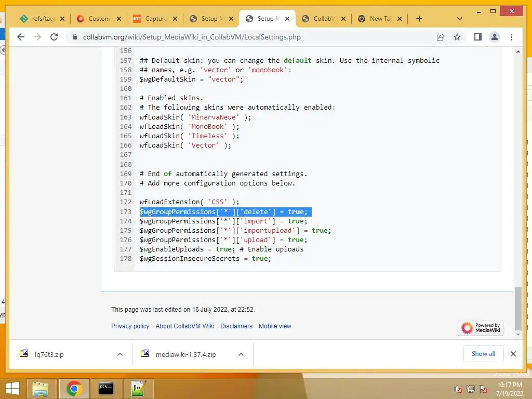
Task: Click the $wgSessionInsecureSecrets line
Action: coord(205,259)
